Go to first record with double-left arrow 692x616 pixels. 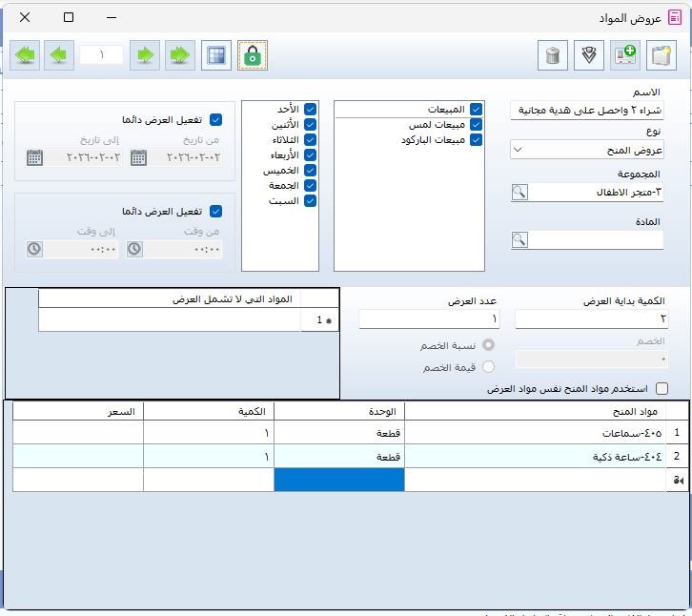26,55
